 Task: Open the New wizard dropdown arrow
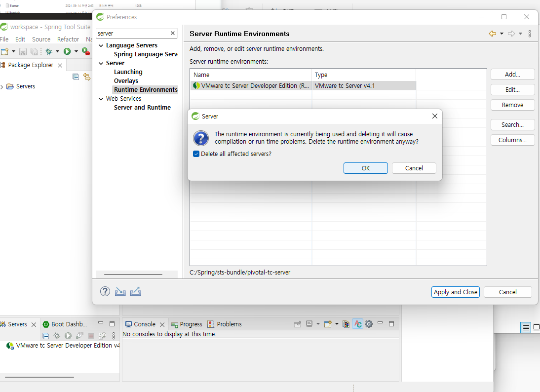tap(13, 52)
